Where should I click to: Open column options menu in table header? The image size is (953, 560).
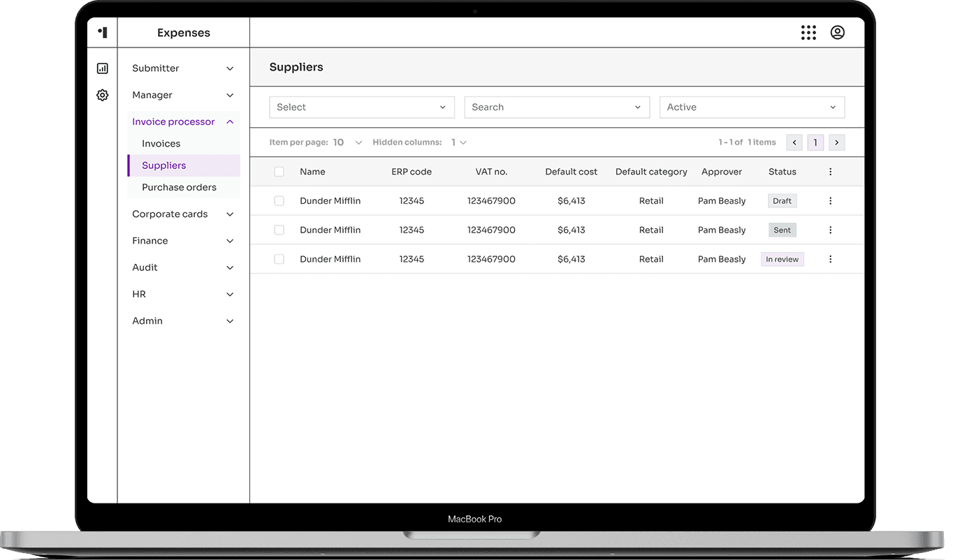[x=830, y=172]
